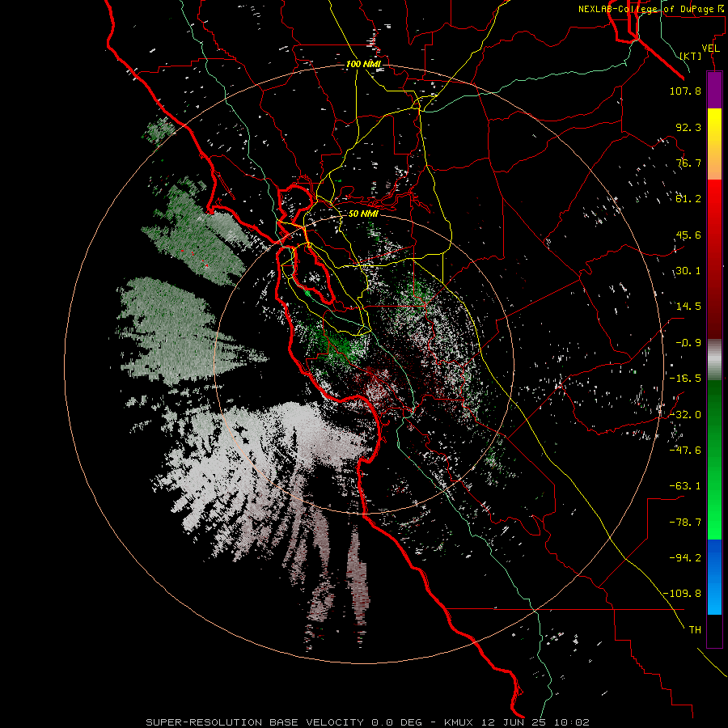Click the VEL legend title

coord(710,48)
